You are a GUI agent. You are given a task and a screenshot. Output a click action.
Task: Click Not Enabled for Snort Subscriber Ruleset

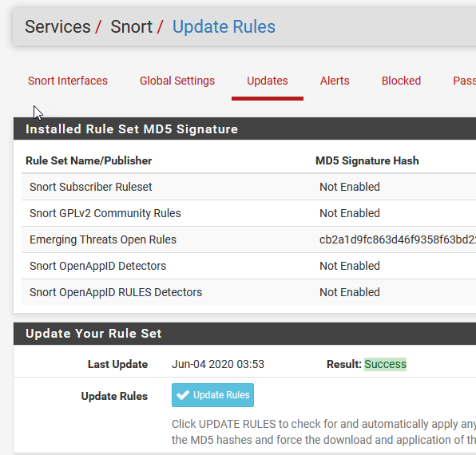click(x=350, y=187)
